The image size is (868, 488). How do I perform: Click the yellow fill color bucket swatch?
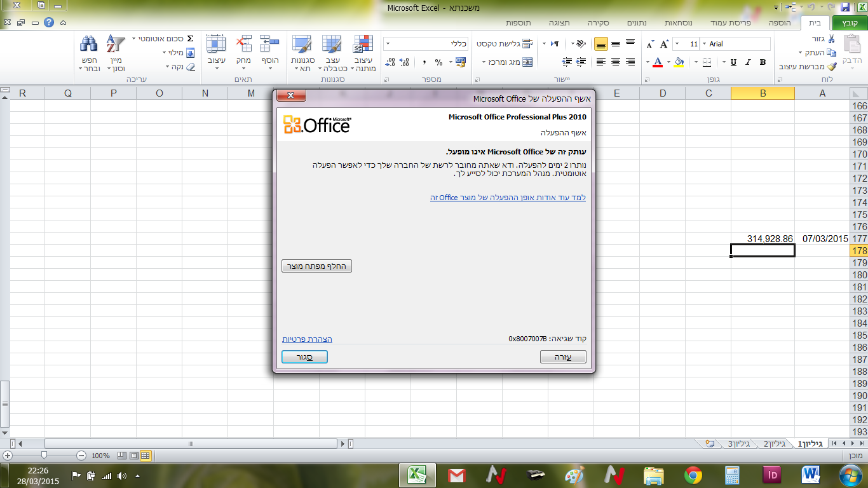tap(679, 62)
